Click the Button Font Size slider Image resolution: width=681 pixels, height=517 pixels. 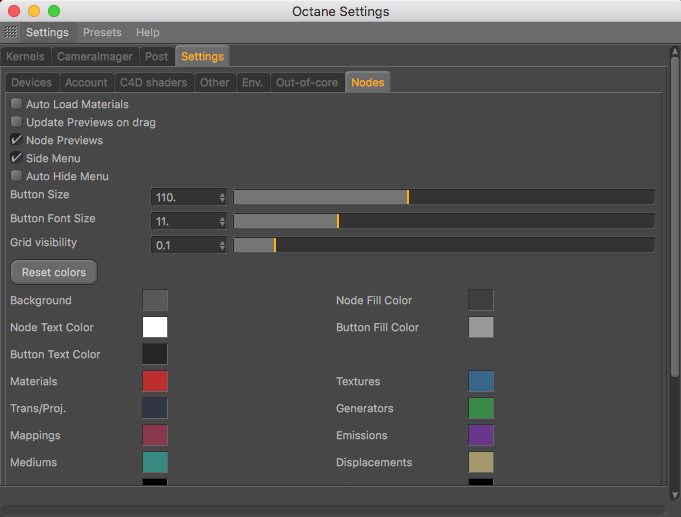point(444,221)
